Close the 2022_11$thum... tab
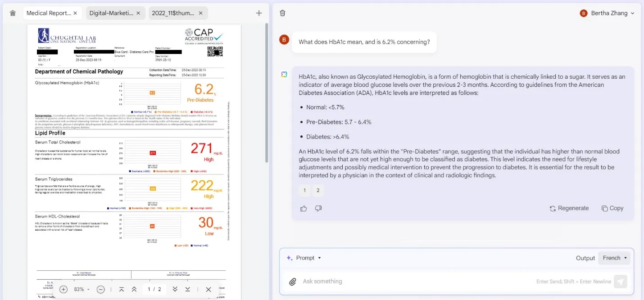Screen dimensions: 644x300 point(200,13)
